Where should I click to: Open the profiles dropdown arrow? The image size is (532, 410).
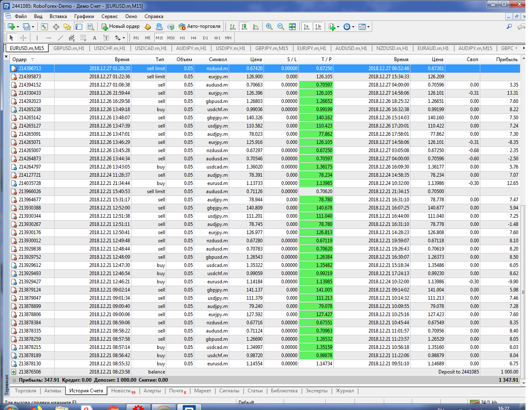[33, 27]
